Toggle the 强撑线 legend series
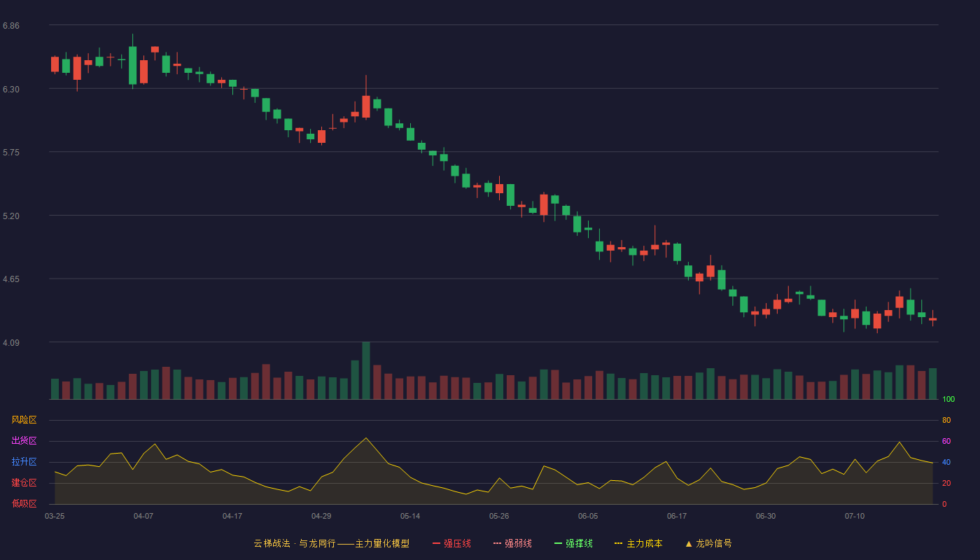The height and width of the screenshot is (560, 980). pos(573,543)
